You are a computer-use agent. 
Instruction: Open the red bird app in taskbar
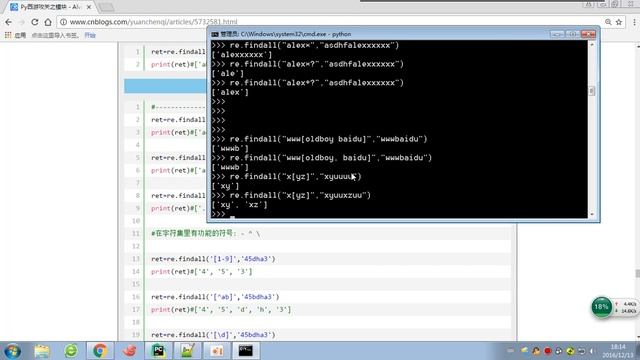(129, 351)
